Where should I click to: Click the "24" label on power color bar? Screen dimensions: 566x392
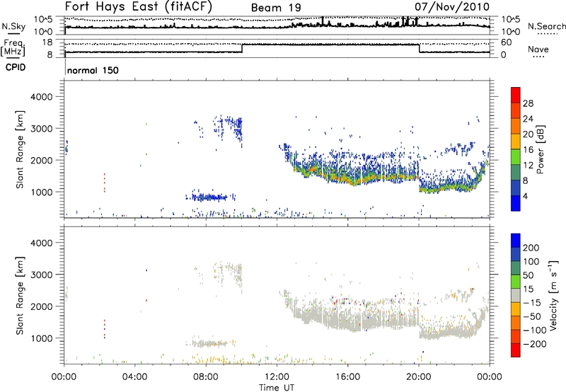(x=528, y=119)
